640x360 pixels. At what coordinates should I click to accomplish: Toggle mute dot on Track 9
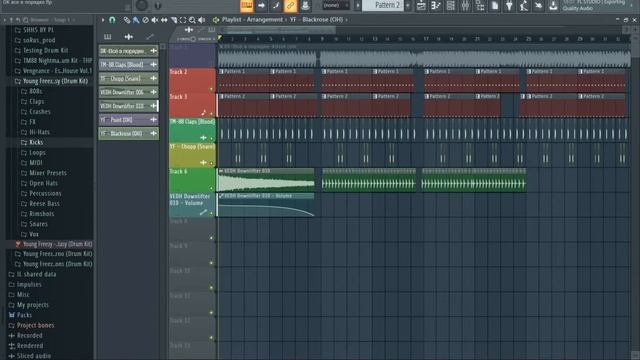(211, 263)
